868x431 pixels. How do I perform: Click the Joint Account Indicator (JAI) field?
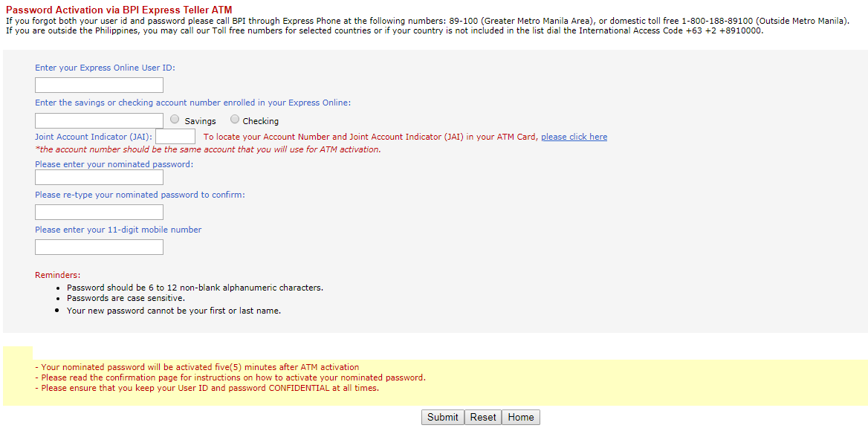[x=175, y=136]
